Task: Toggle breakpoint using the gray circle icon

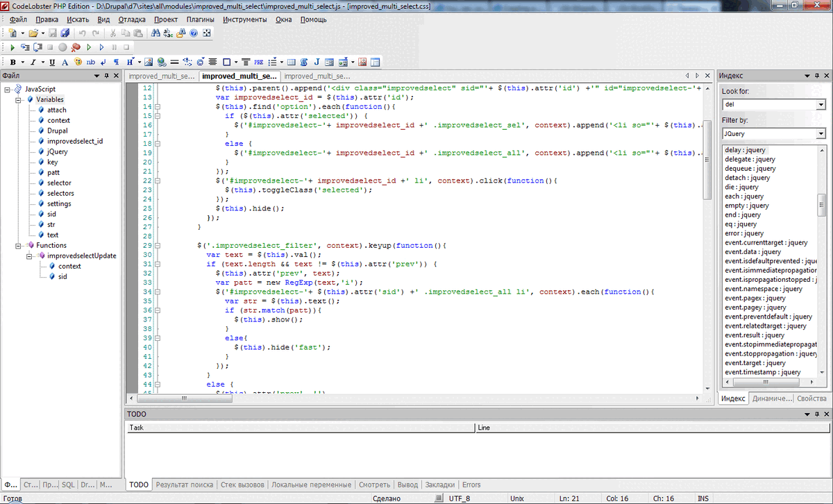Action: tap(62, 47)
